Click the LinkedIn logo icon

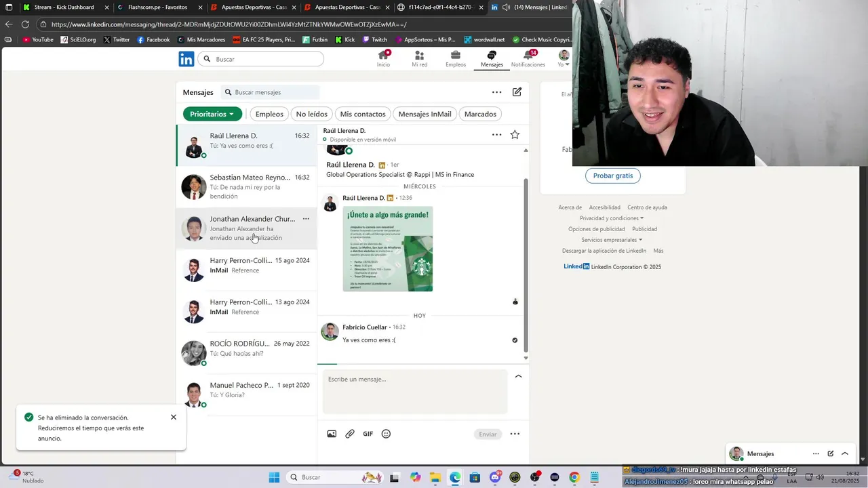[186, 59]
